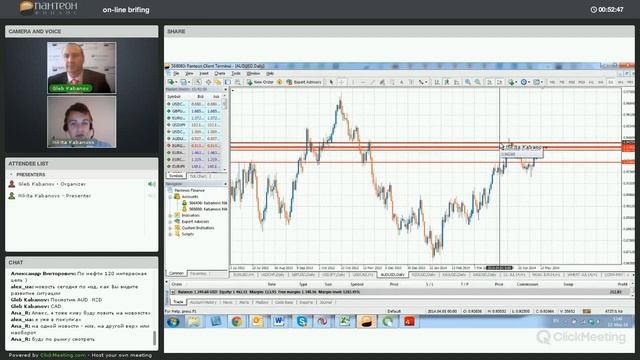
Task: Select the Favorites tab in Navigator
Action: tap(198, 273)
